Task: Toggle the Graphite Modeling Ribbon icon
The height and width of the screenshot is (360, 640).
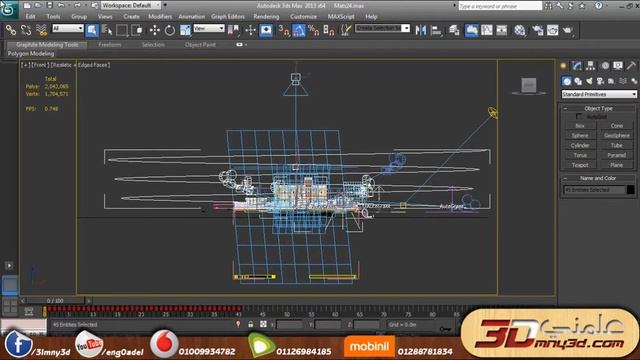Action: [x=471, y=30]
